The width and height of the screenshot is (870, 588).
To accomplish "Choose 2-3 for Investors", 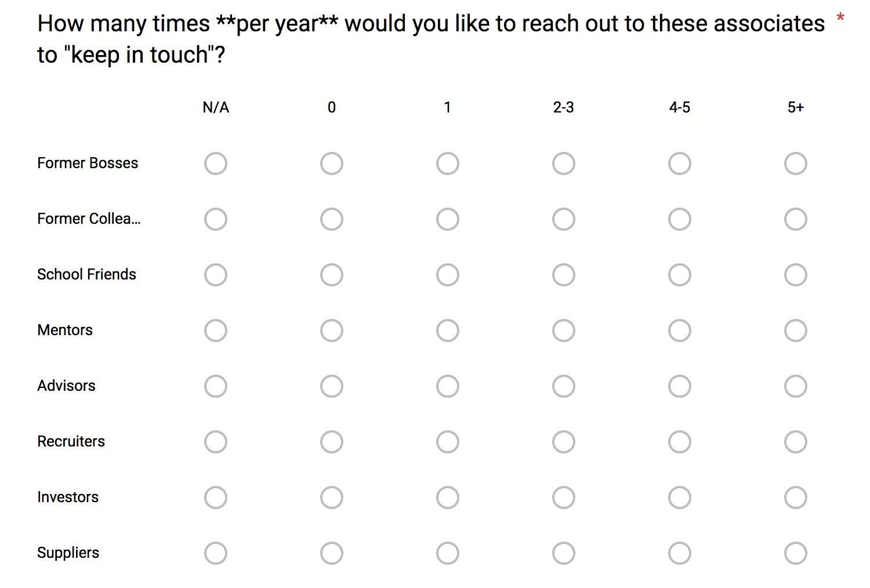I will point(564,498).
